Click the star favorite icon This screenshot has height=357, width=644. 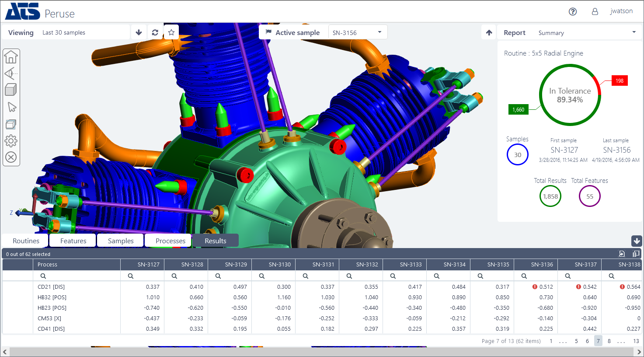point(171,32)
